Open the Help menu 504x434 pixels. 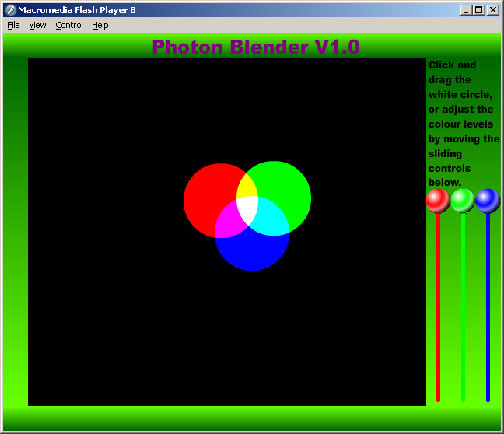coord(100,25)
